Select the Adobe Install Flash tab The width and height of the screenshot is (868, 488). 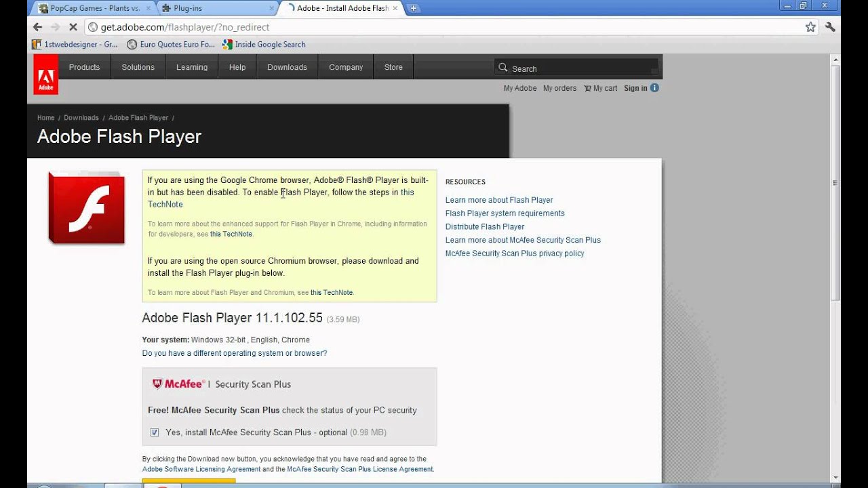tap(342, 9)
